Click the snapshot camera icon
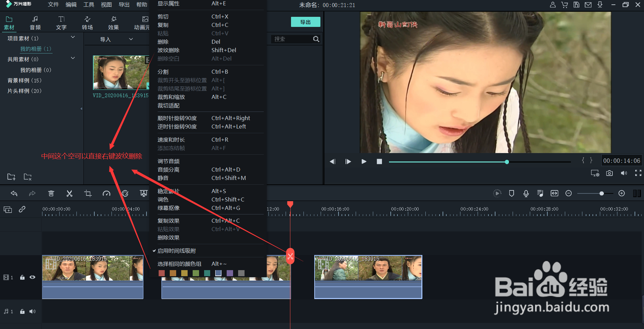The width and height of the screenshot is (644, 329). [609, 173]
